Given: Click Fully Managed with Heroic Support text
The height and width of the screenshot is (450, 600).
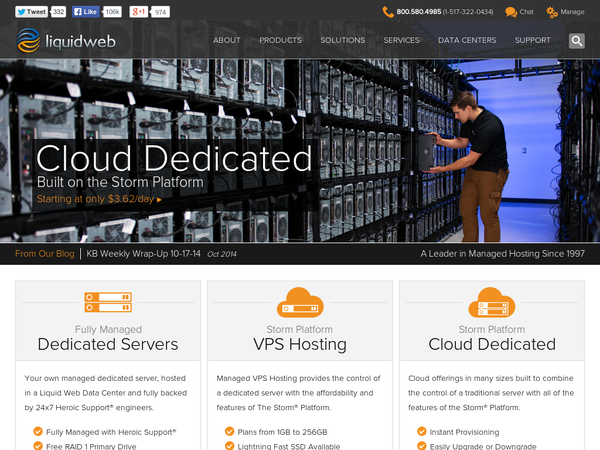Looking at the screenshot, I should coord(111,432).
